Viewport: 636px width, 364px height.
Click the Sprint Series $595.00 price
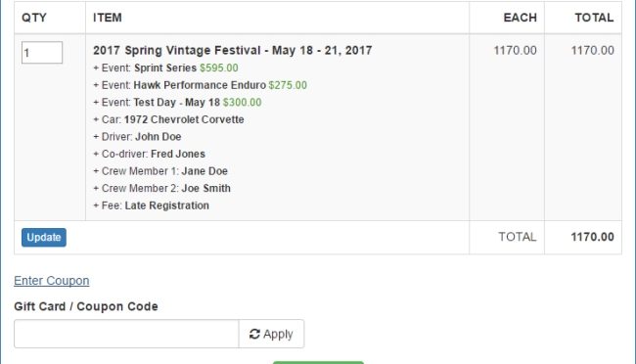click(218, 68)
